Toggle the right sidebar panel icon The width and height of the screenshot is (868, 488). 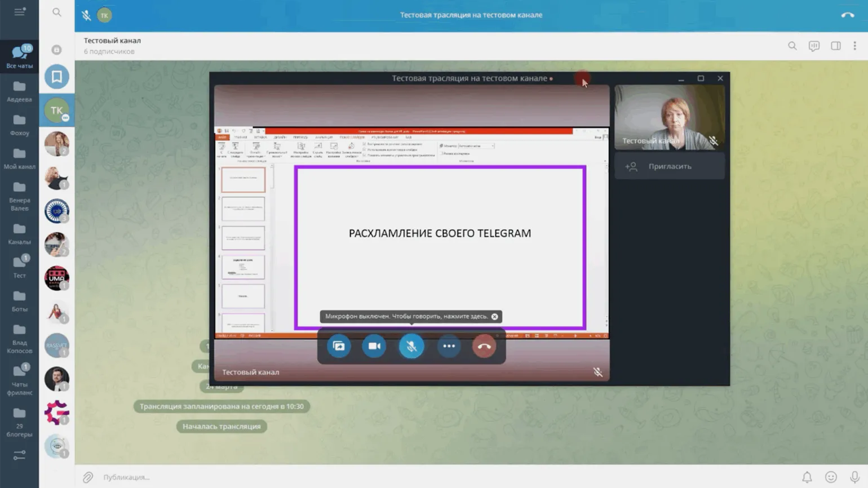[835, 46]
